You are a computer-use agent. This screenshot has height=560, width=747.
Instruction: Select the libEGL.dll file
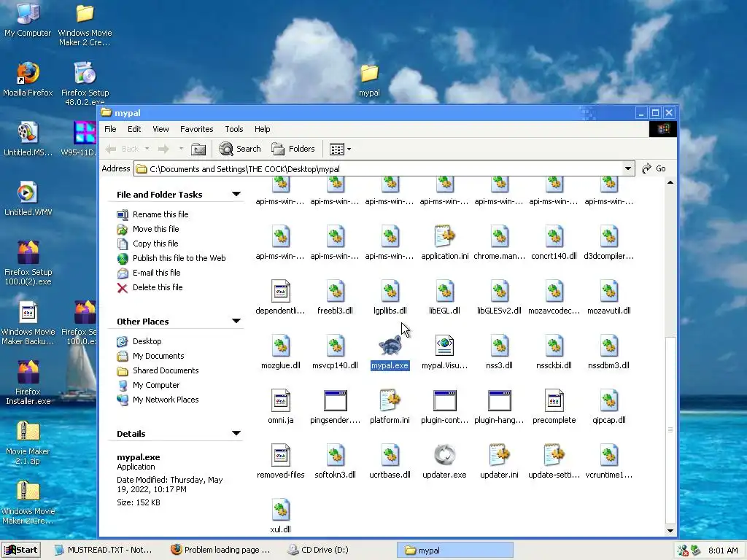point(444,297)
